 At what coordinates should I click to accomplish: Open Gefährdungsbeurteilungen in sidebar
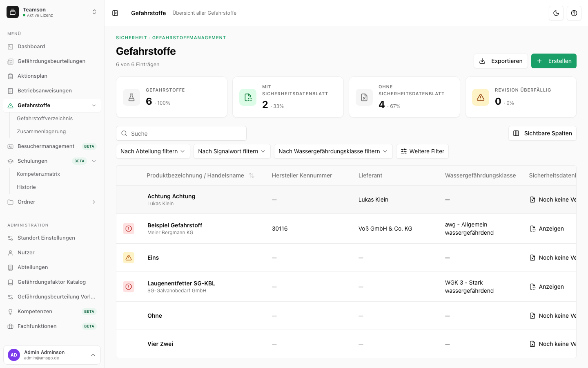point(52,61)
